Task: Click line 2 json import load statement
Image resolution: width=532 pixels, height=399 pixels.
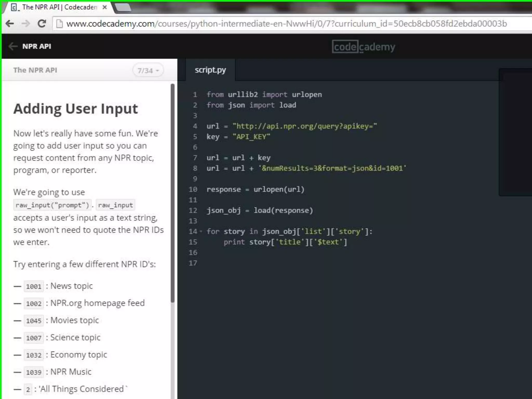Action: tap(251, 105)
